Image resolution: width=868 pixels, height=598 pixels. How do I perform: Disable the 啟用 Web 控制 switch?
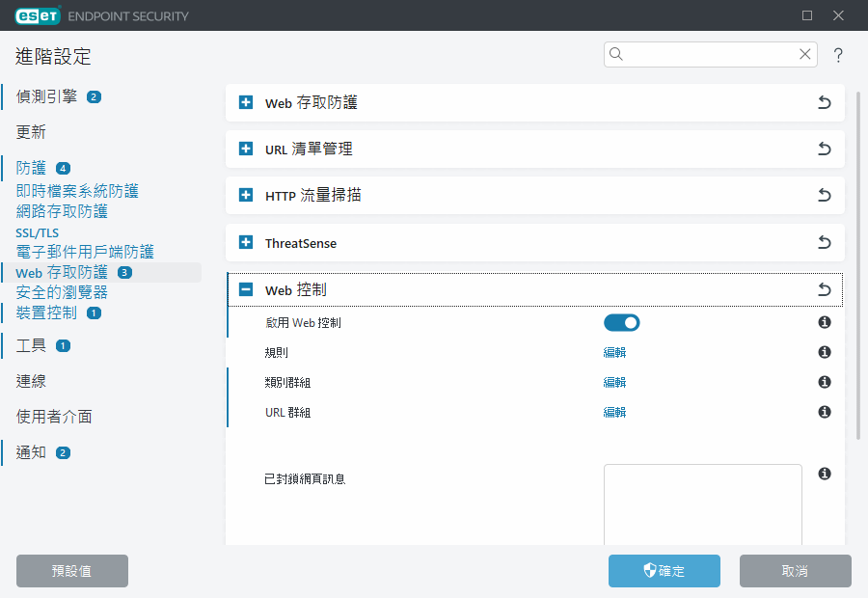pos(621,321)
